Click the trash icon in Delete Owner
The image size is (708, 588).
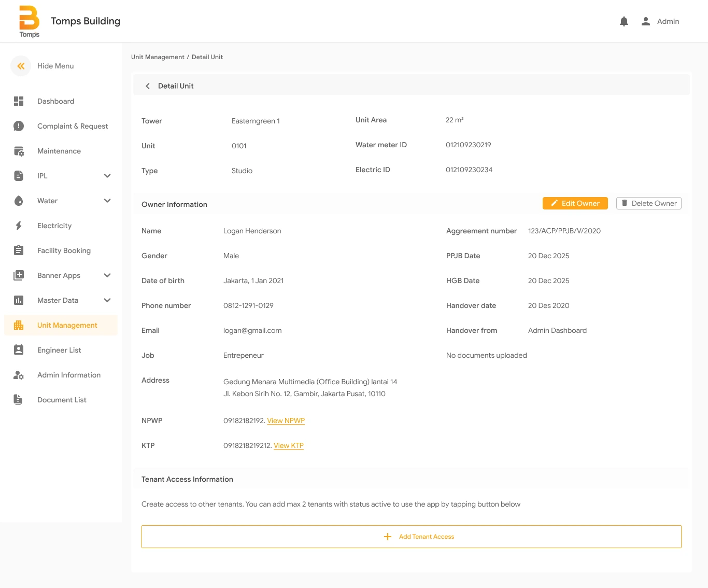[x=625, y=203]
